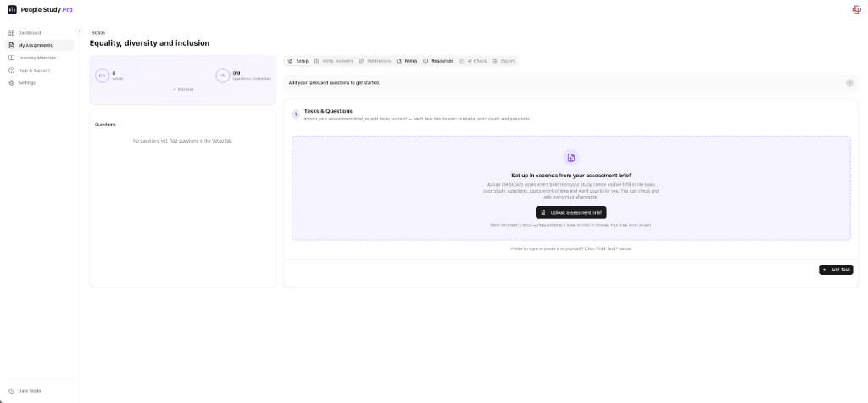Image resolution: width=868 pixels, height=403 pixels.
Task: Click the 5OS05 unit code badge
Action: click(97, 33)
